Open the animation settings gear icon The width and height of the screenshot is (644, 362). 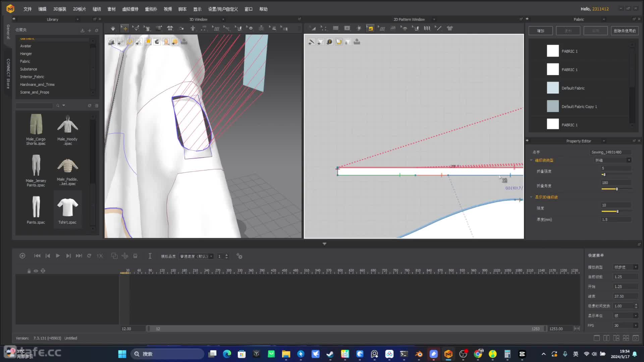tap(239, 256)
